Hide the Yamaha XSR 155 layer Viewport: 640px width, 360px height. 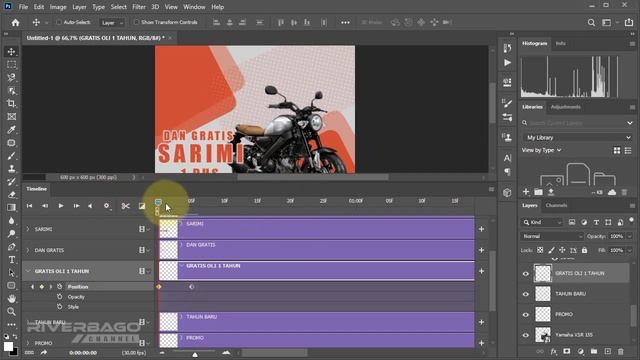(x=526, y=335)
